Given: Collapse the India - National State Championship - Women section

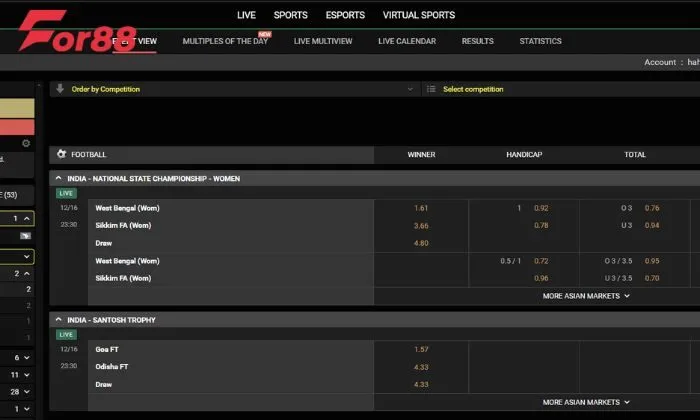Looking at the screenshot, I should click(58, 179).
